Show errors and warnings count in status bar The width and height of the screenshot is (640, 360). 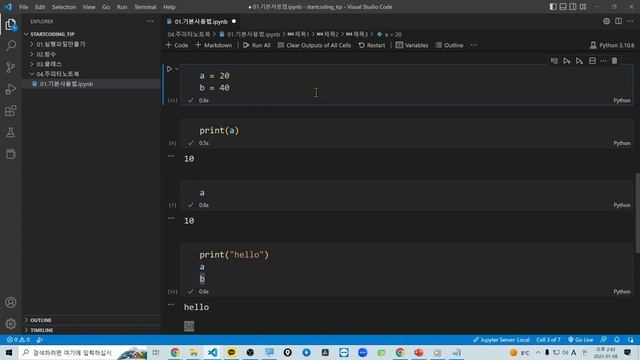(x=18, y=340)
